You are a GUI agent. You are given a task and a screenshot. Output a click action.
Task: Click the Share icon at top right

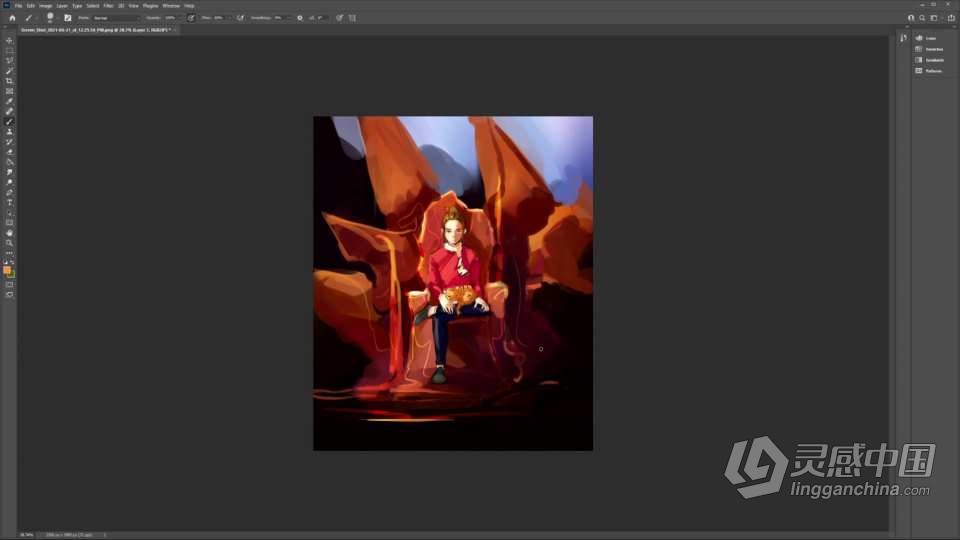click(951, 18)
